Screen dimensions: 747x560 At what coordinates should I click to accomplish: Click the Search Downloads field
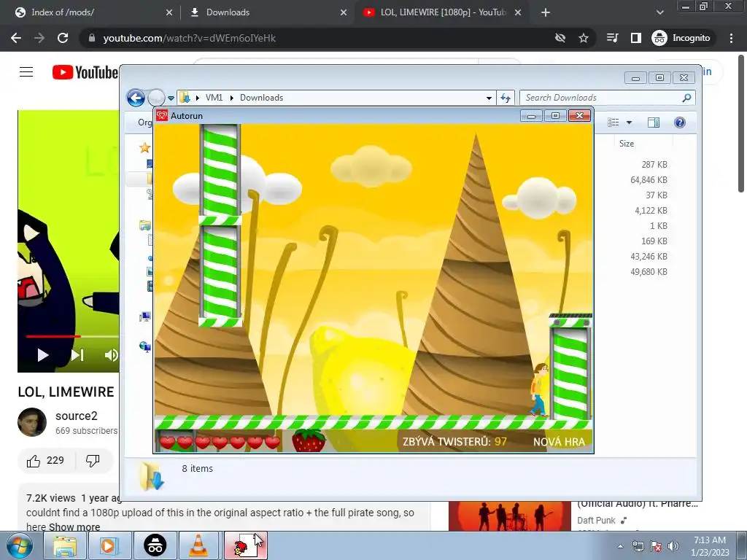(x=608, y=98)
